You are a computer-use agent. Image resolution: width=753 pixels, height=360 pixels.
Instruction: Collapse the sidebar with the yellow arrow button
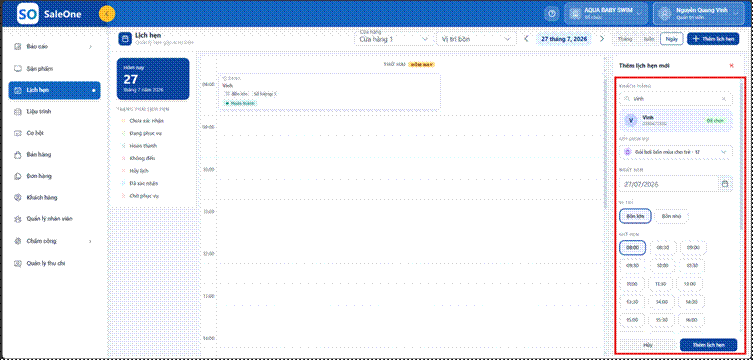click(107, 14)
